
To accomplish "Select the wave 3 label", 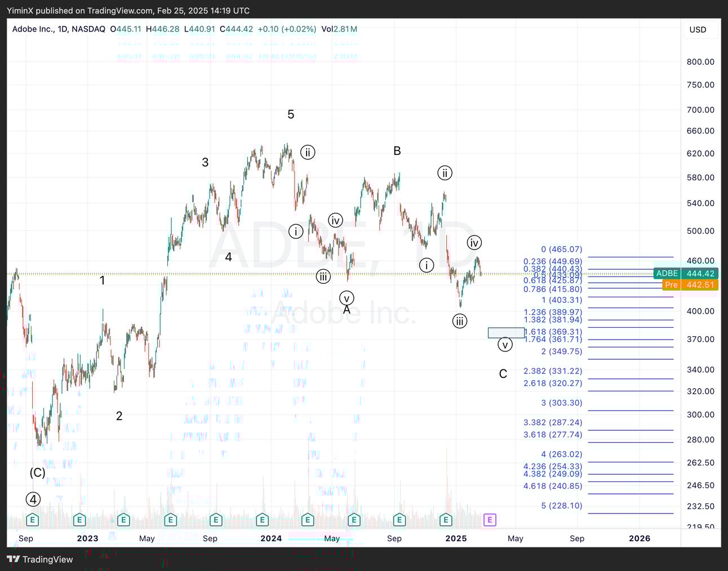I will coord(205,162).
